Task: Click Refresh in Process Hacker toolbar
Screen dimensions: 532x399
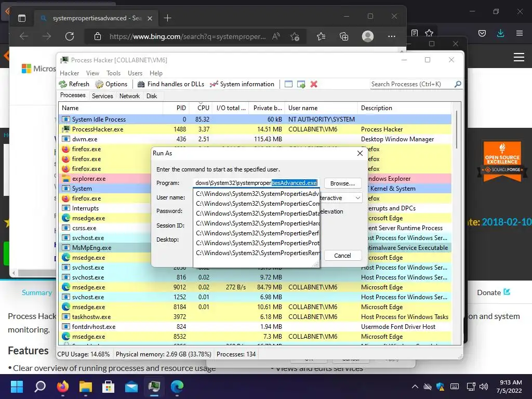Action: click(x=74, y=84)
